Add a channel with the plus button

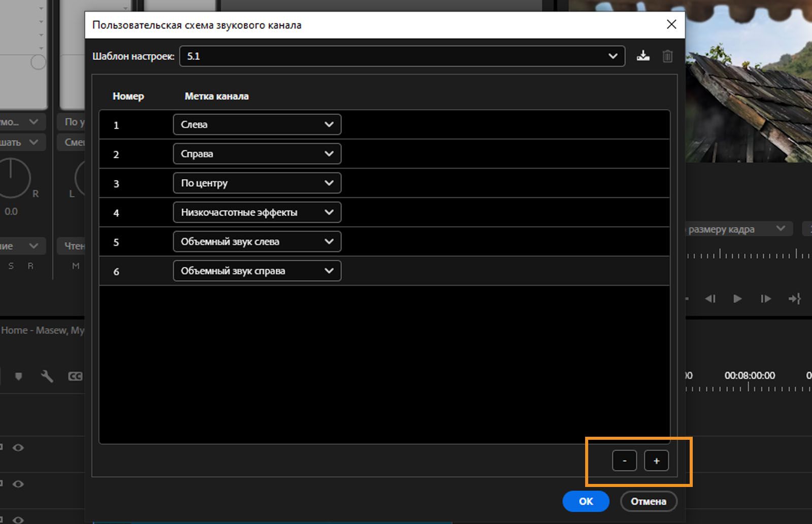point(656,461)
